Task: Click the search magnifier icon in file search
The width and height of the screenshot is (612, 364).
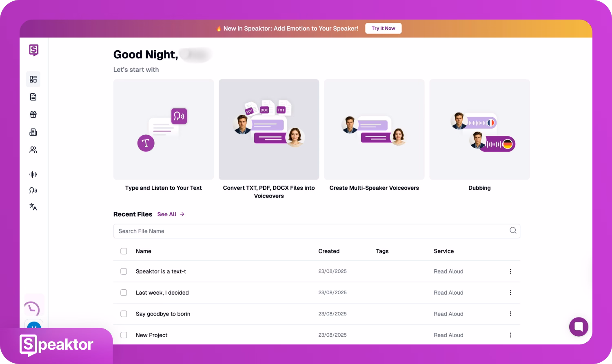Action: [513, 231]
